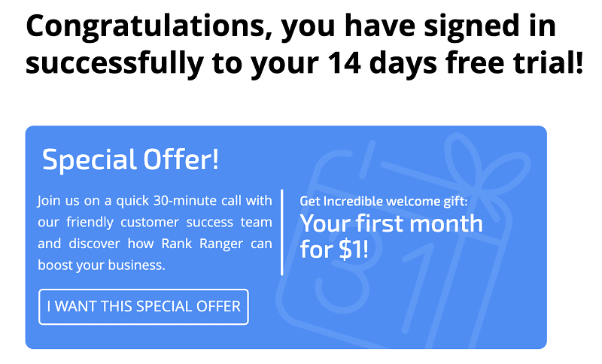This screenshot has width=602, height=364.
Task: Select the Special Offer! heading
Action: pyautogui.click(x=130, y=159)
